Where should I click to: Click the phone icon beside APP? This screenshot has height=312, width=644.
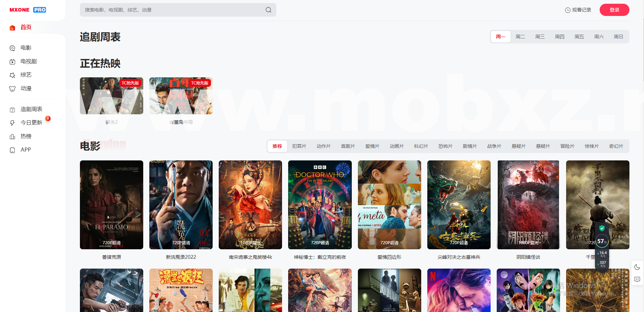pyautogui.click(x=13, y=150)
